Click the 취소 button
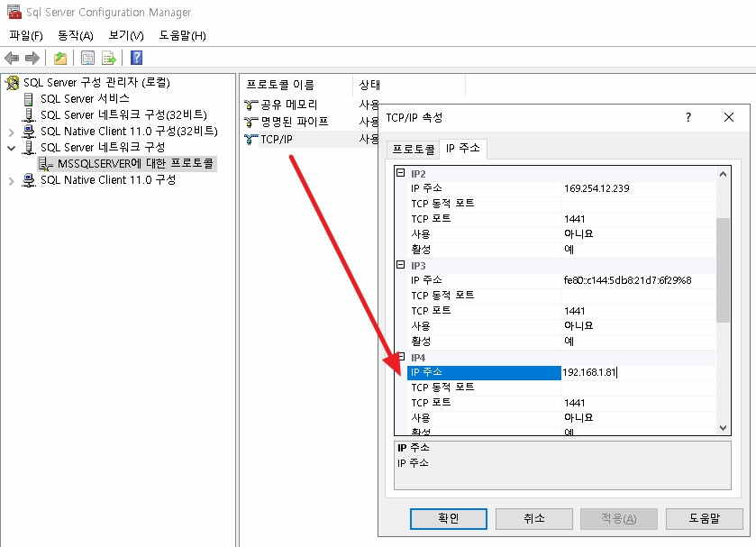 coord(533,518)
